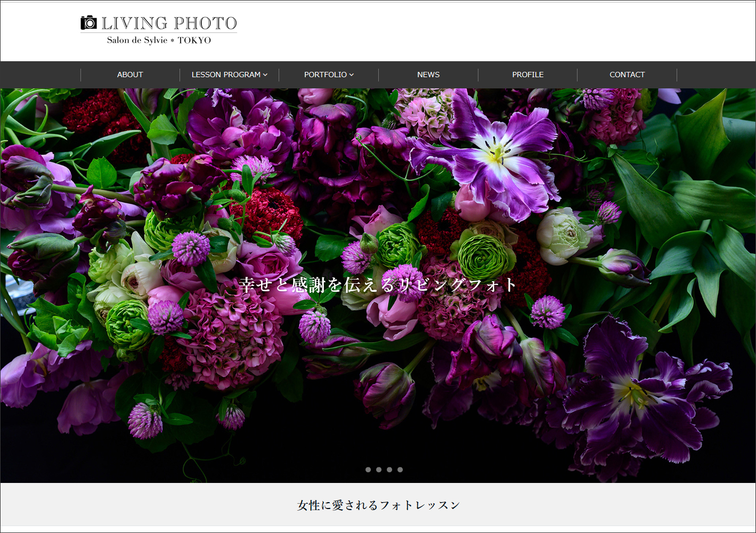Select the first slider pagination dot

click(368, 470)
